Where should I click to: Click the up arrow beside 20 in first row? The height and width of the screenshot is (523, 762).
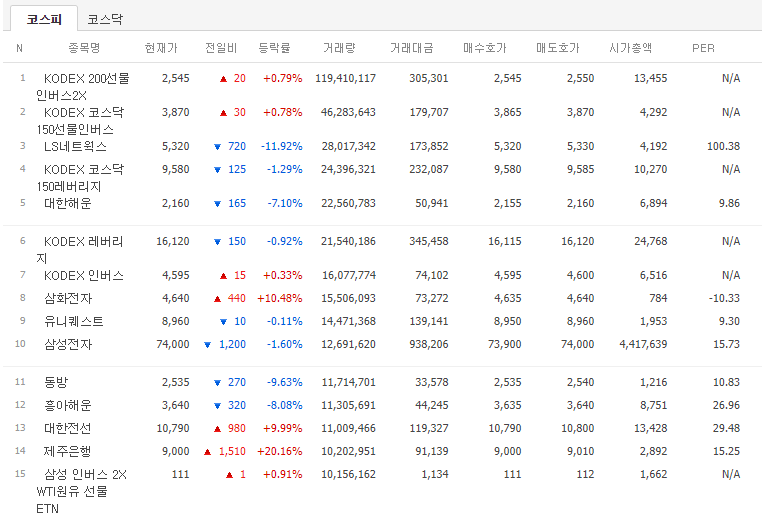pos(223,79)
